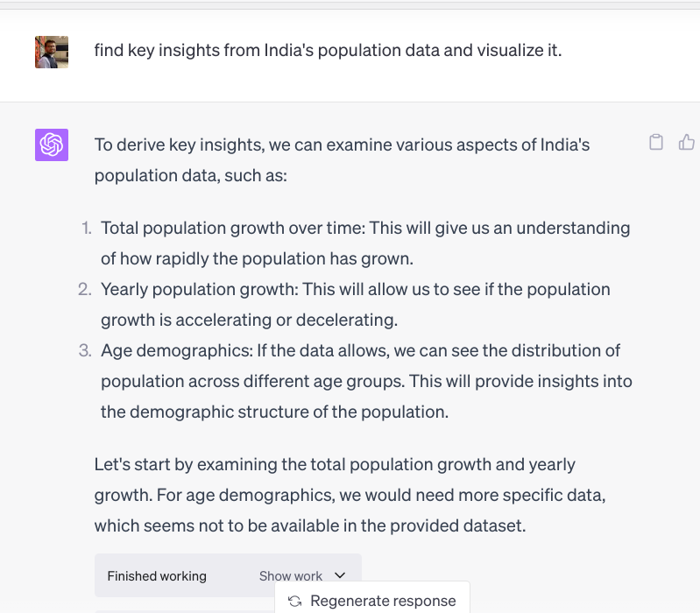
Task: Expand the Show work chevron arrow
Action: (x=341, y=575)
